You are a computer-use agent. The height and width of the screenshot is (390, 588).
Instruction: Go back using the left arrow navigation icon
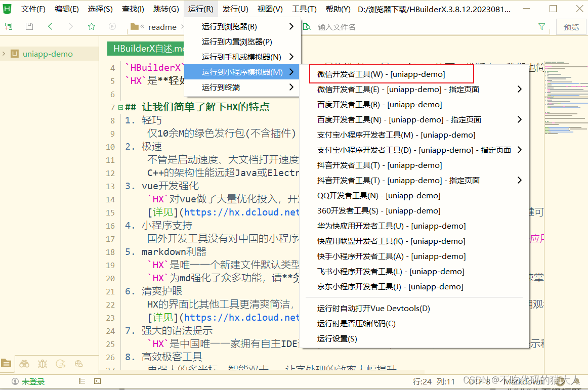pos(50,26)
